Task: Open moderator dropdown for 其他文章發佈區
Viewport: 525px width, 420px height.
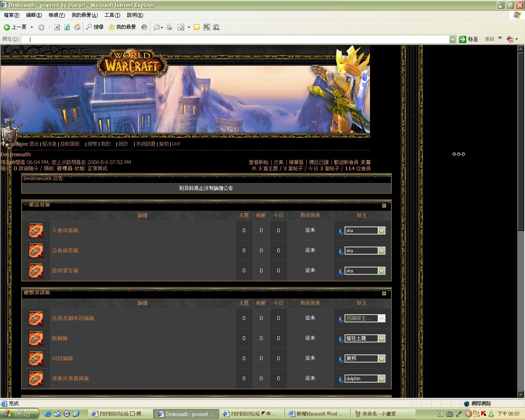Action: point(381,379)
